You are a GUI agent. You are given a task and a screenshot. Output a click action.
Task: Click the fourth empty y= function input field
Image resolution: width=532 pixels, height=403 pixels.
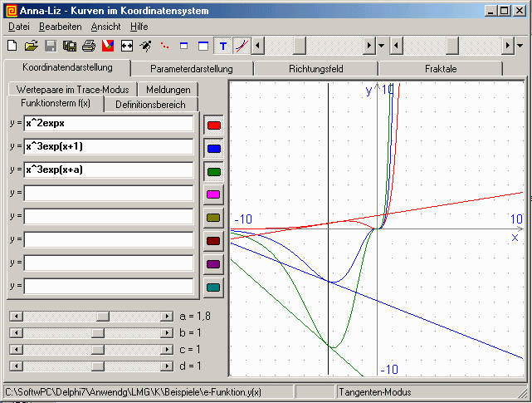(109, 263)
